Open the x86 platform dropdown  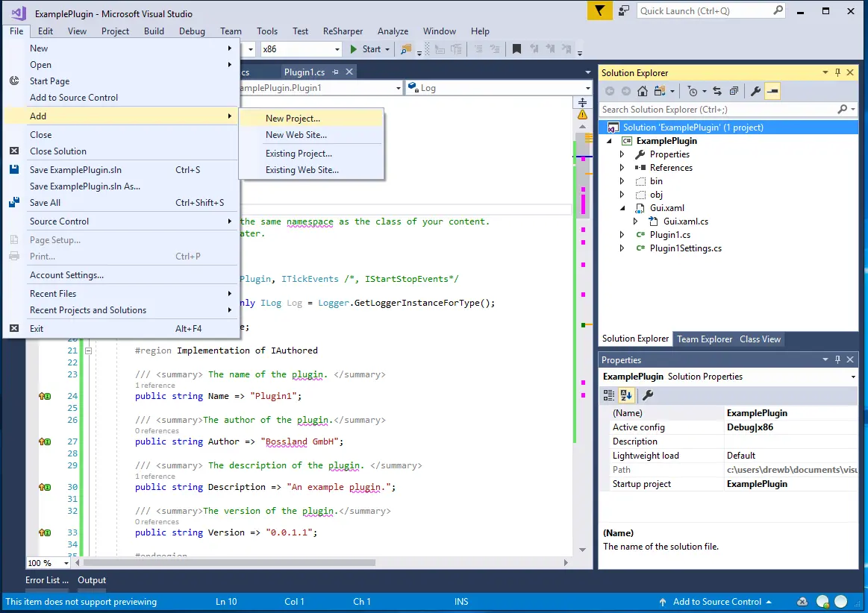point(337,49)
